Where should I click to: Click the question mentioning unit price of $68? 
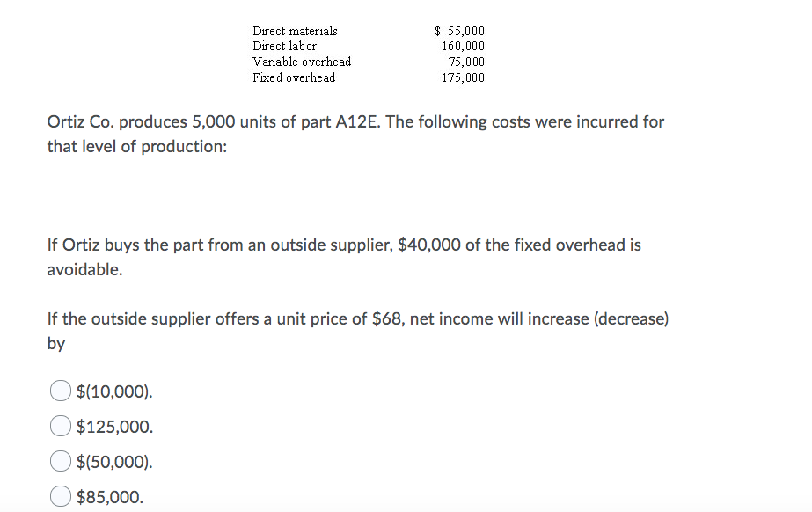click(358, 332)
